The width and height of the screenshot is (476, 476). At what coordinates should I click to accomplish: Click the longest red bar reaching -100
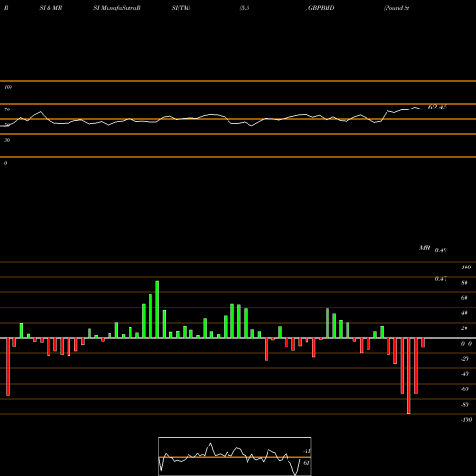pos(409,376)
